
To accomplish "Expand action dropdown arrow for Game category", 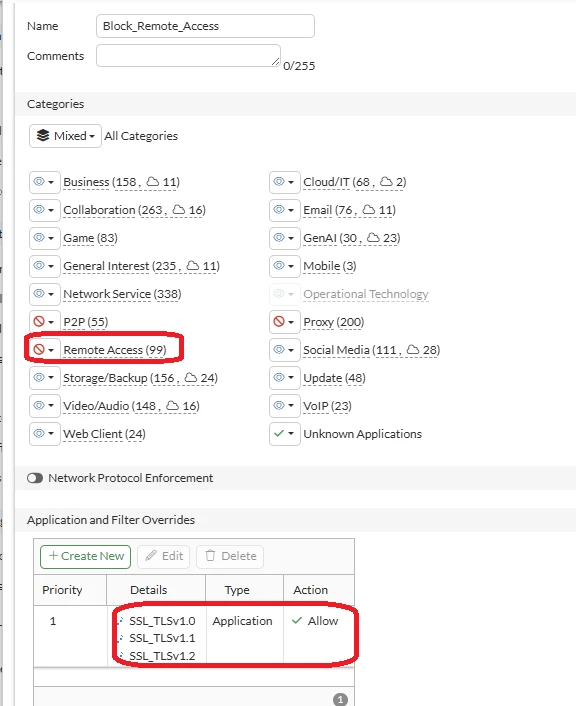I will pos(51,238).
